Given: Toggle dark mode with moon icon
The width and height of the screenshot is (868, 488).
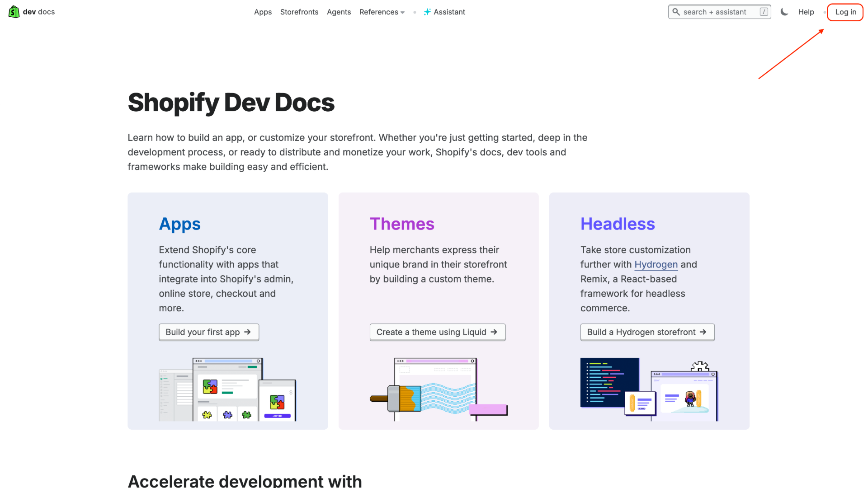Looking at the screenshot, I should (x=784, y=12).
